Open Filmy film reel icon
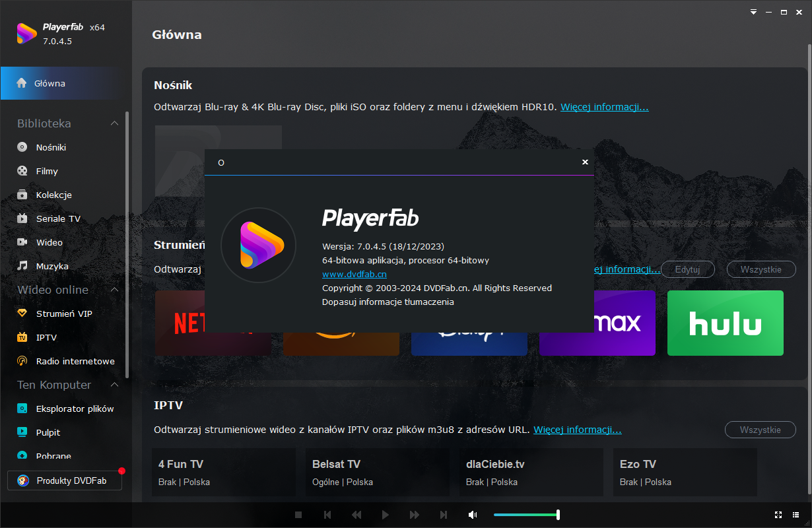 (22, 171)
